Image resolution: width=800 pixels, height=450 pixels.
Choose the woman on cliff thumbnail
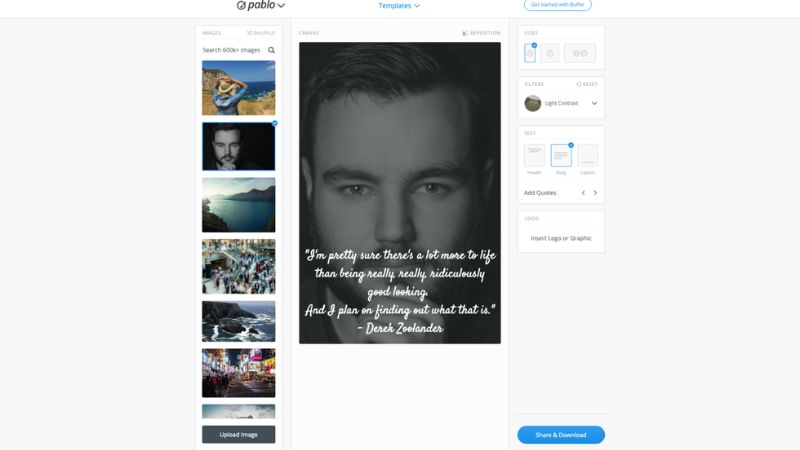click(x=238, y=88)
